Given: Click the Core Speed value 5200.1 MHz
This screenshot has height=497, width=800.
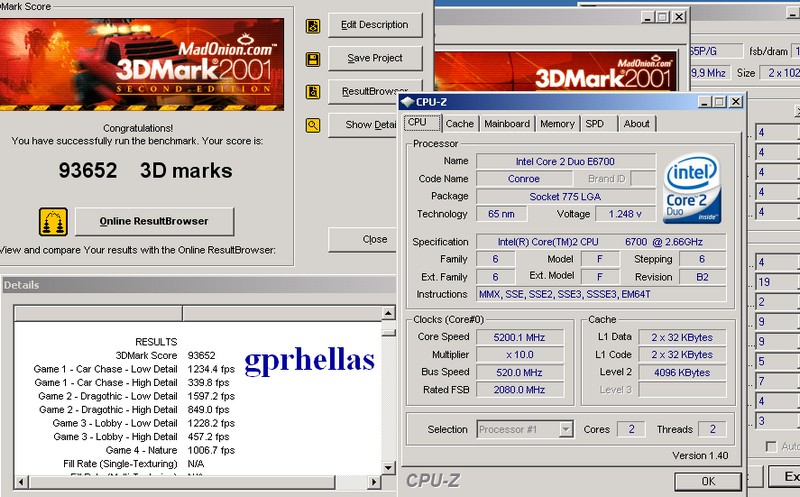Looking at the screenshot, I should point(519,337).
